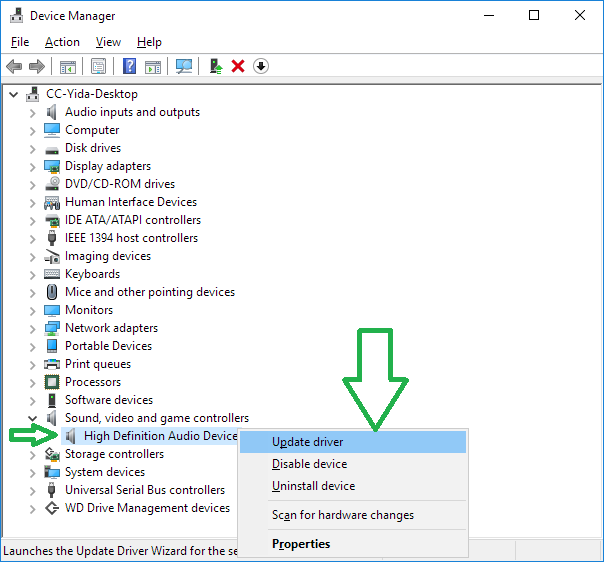This screenshot has width=604, height=562.
Task: Expand the System devices chevron
Action: [x=33, y=473]
